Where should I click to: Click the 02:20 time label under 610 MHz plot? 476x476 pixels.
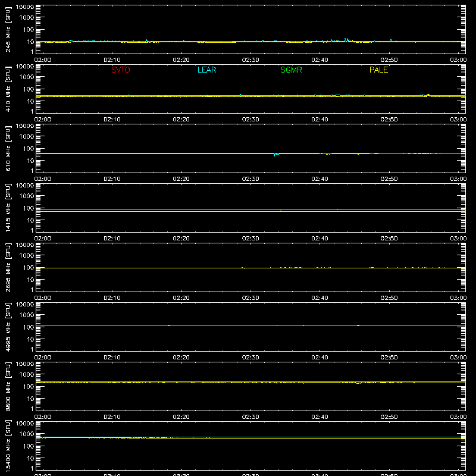pos(181,179)
